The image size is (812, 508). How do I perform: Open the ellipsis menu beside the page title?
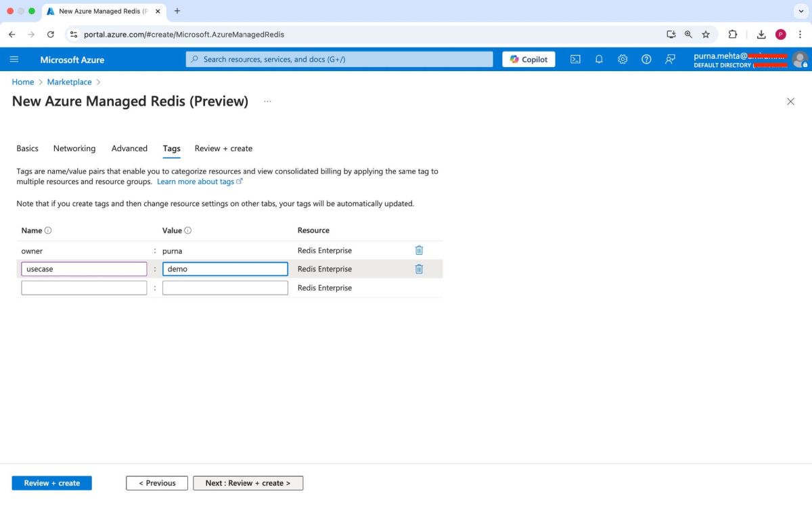[x=267, y=101]
